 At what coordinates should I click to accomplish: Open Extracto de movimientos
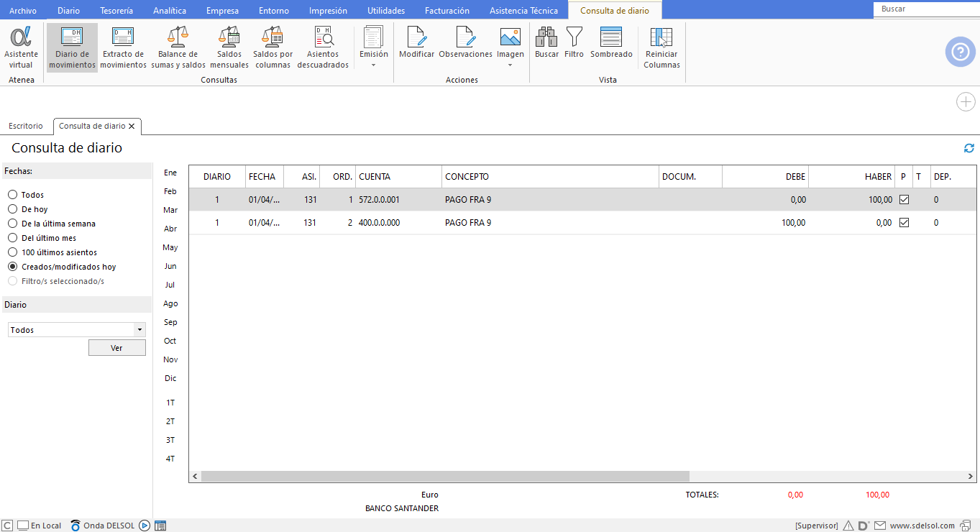click(123, 47)
